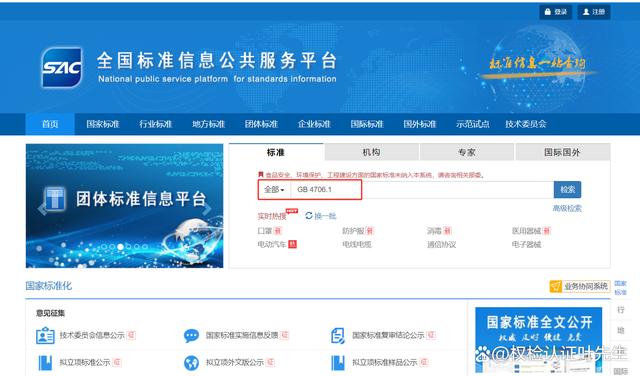Click the 国家标准化 section heading
Viewport: 640px width, 376px height.
tap(49, 286)
